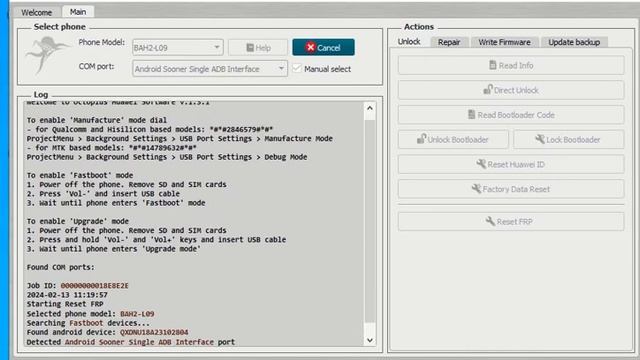Open the Phone Model dropdown

[x=178, y=48]
